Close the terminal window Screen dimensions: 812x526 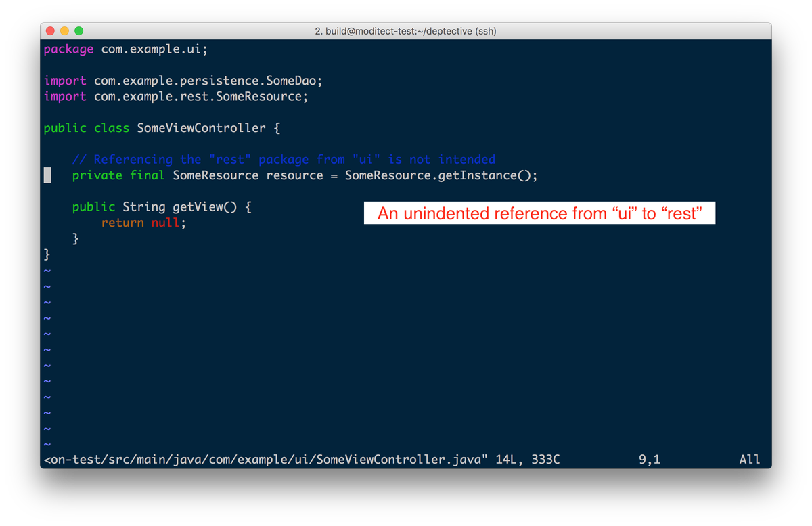click(51, 30)
